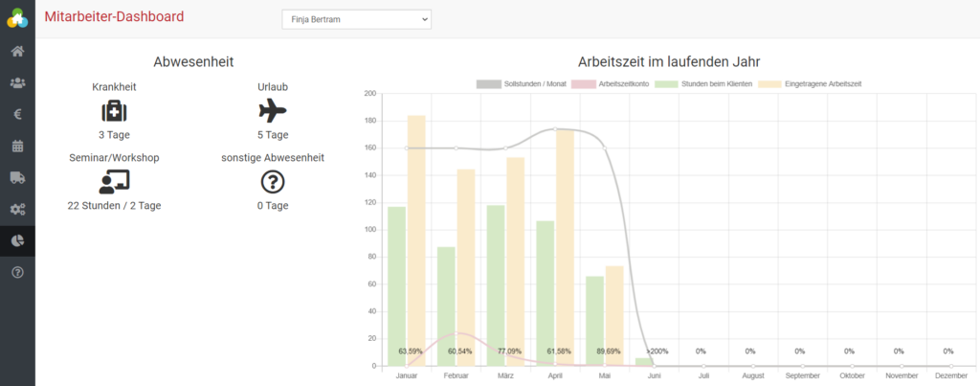Click the Seminar/Workshop presenter icon
Image resolution: width=980 pixels, height=386 pixels.
(114, 181)
